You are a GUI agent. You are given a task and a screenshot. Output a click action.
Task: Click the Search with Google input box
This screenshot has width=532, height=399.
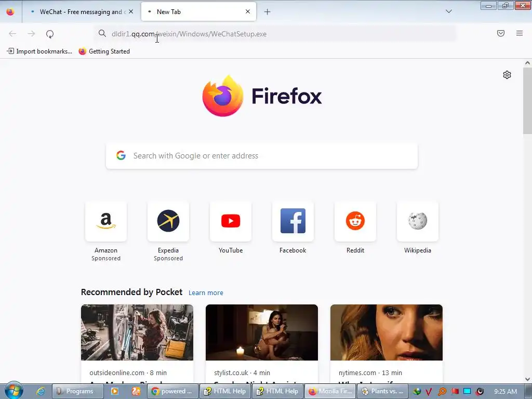click(x=262, y=156)
